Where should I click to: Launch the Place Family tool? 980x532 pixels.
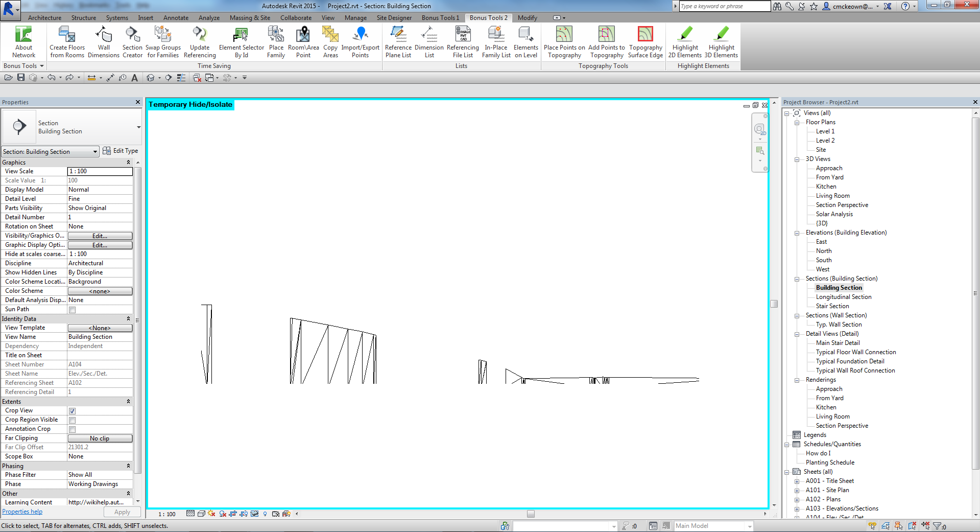coord(276,42)
